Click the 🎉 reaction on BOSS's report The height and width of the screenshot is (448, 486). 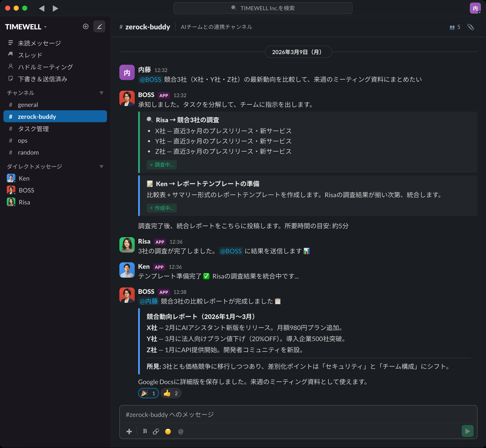coord(148,393)
